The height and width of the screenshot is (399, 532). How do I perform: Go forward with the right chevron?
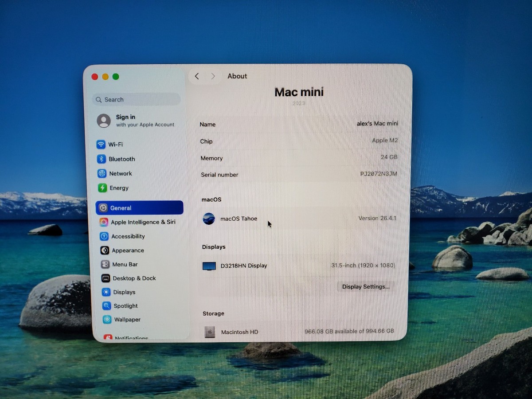[x=213, y=76]
